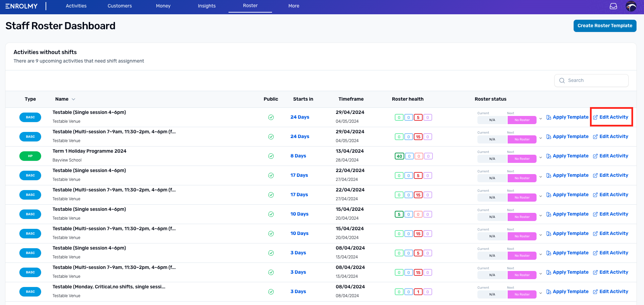644x305 pixels.
Task: Click Edit Activity for Single session 29/04/2024
Action: (x=611, y=117)
